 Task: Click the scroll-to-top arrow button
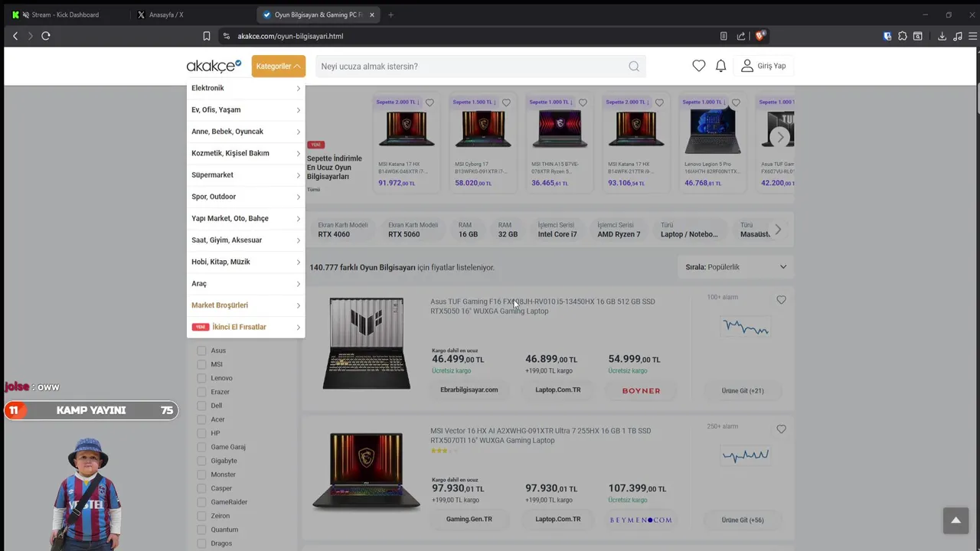point(955,520)
